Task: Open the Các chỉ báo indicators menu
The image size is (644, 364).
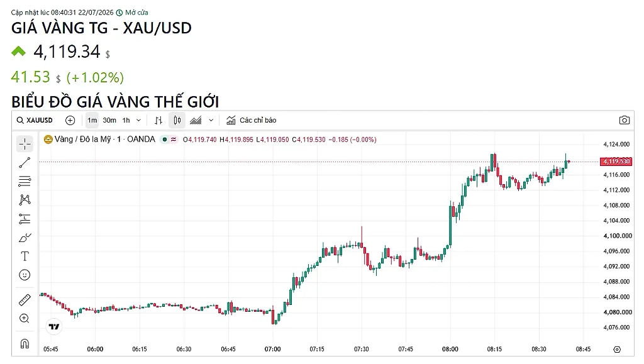Action: (x=252, y=120)
